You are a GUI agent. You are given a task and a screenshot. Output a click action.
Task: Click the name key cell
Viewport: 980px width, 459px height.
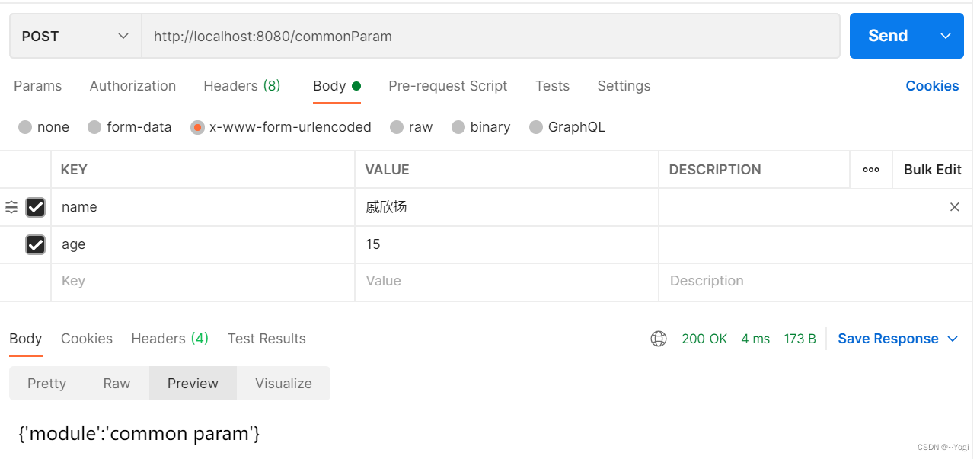point(203,207)
